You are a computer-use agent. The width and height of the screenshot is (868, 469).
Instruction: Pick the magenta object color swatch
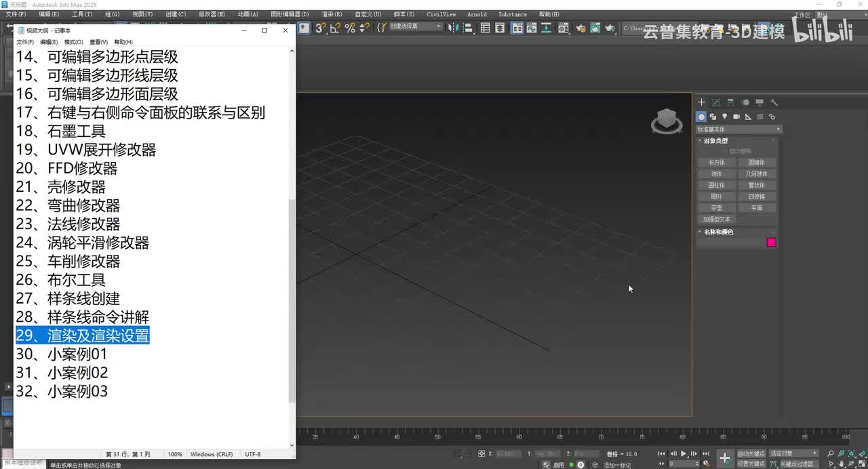[x=771, y=243]
